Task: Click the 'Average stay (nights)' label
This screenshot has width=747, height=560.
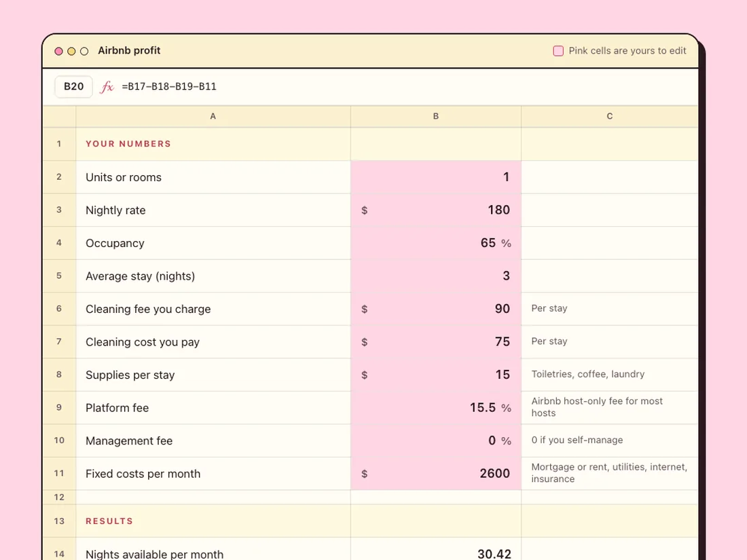Action: pos(140,276)
